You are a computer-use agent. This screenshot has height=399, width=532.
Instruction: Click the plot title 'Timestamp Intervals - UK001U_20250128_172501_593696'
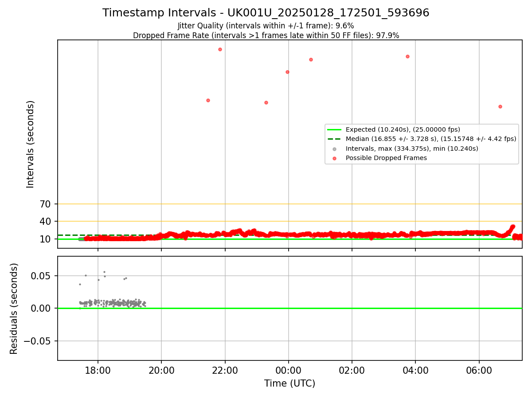[266, 13]
